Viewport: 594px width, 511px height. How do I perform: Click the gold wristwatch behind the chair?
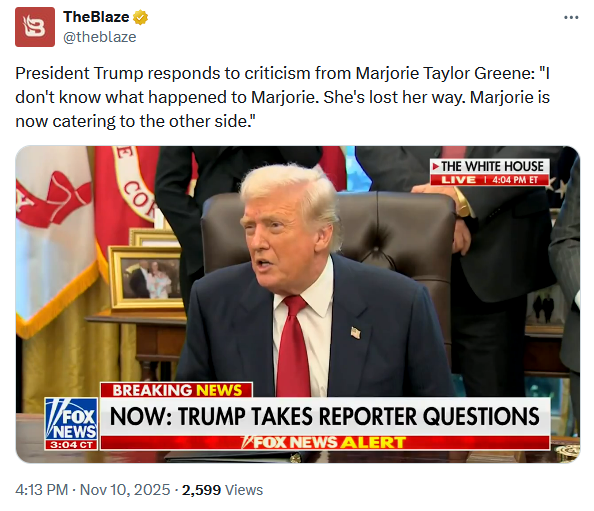462,204
